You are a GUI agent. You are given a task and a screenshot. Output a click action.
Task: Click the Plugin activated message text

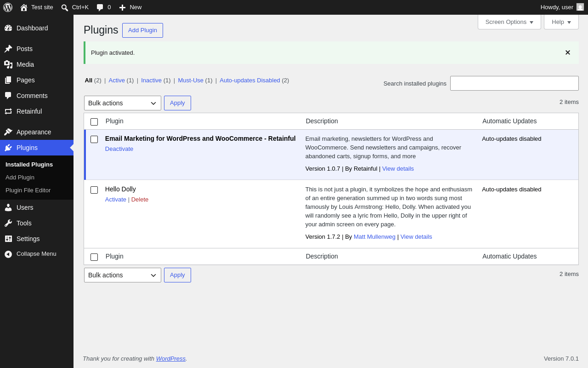(x=113, y=53)
